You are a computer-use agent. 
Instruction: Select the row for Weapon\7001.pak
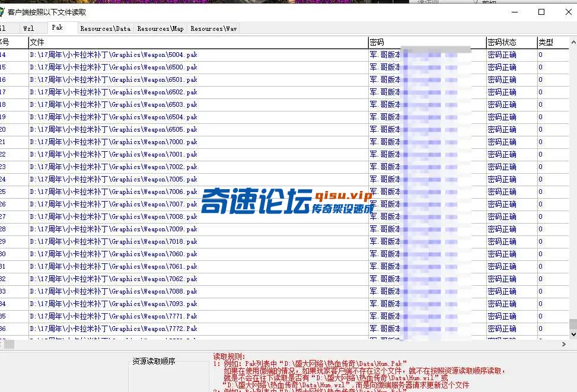[x=285, y=155]
